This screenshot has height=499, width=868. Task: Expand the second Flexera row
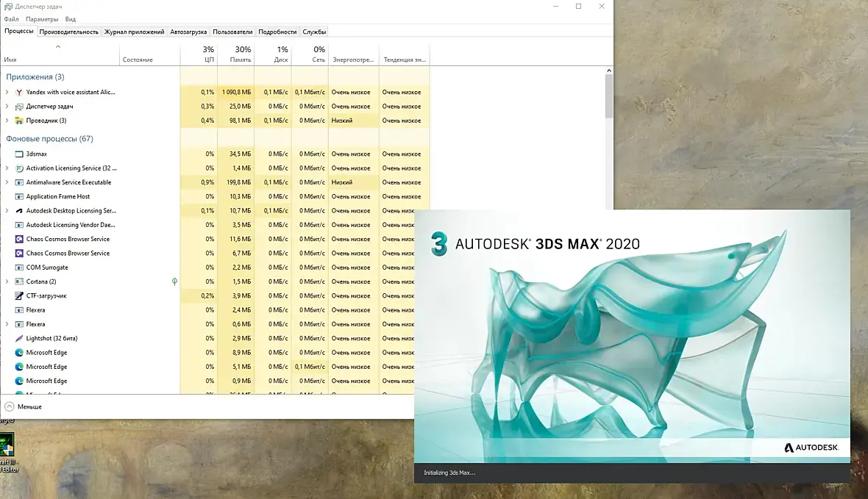tap(7, 324)
